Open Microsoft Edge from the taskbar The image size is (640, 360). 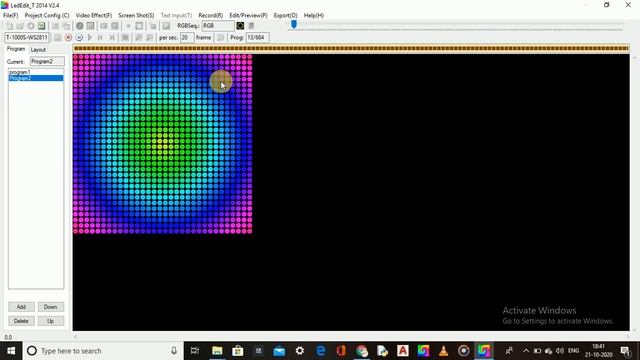coord(320,351)
